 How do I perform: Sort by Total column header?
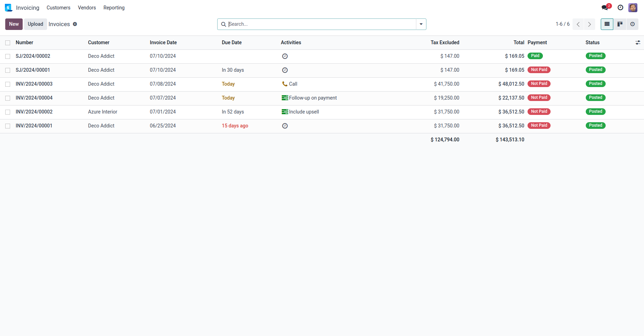point(519,42)
